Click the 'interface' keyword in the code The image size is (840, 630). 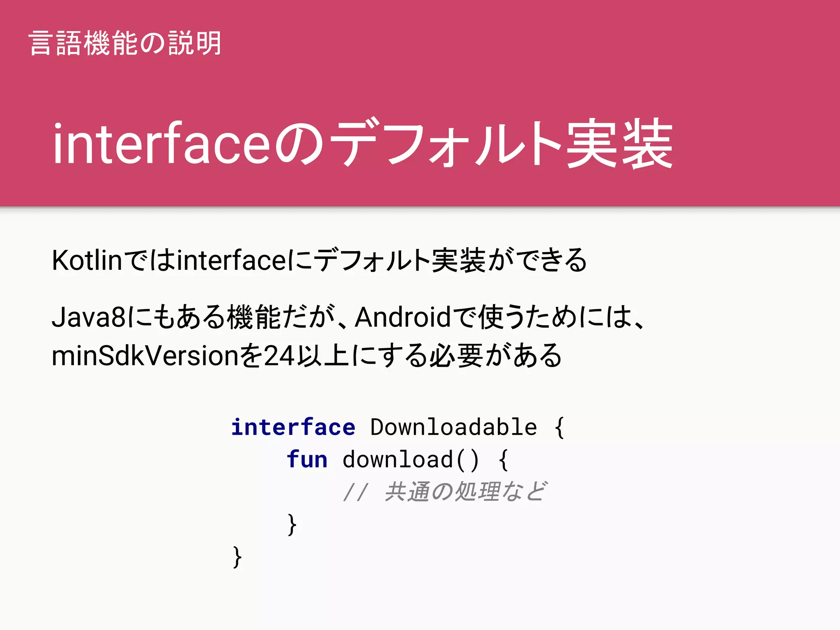coord(293,427)
